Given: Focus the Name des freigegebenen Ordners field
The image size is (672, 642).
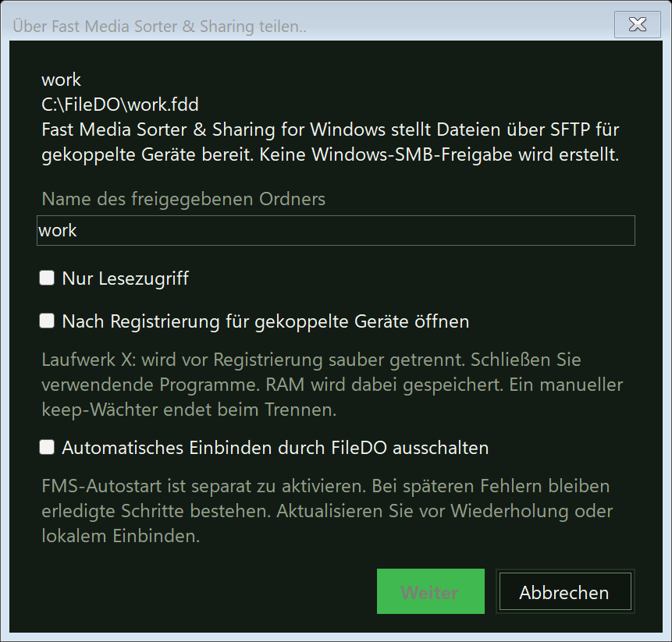Looking at the screenshot, I should [x=336, y=230].
